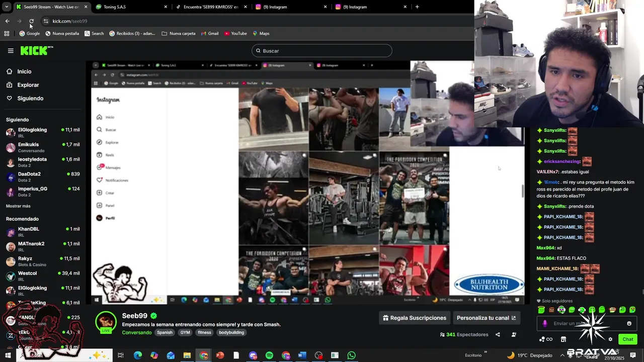Expand the Escritorio toolbar chevron
The image size is (644, 362).
[486, 352]
